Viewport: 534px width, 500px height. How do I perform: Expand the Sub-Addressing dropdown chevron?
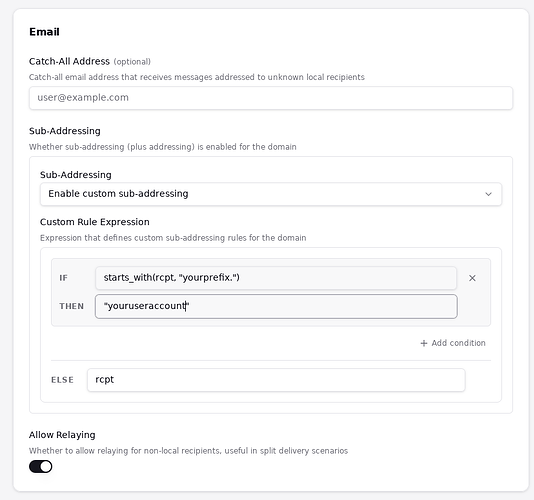(488, 194)
